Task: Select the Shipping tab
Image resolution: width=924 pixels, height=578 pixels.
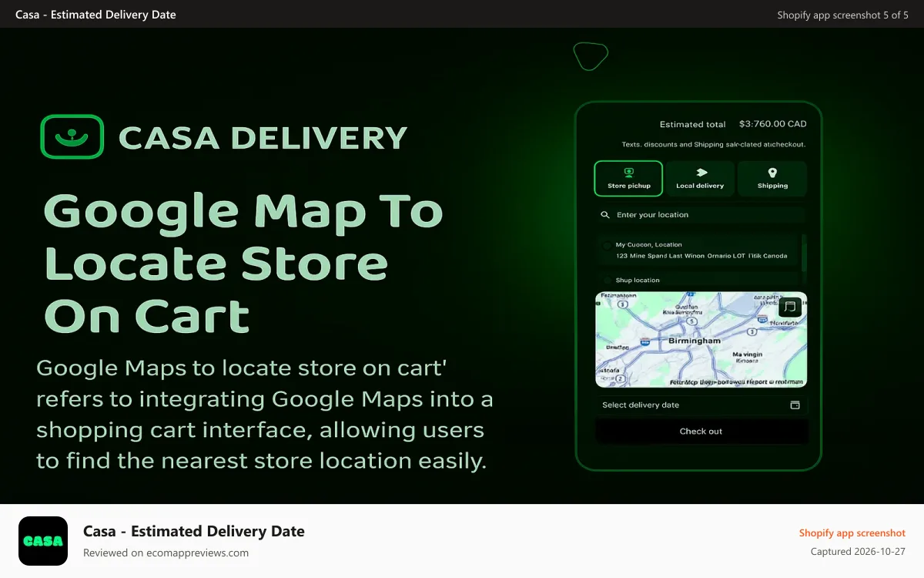Action: click(x=772, y=179)
